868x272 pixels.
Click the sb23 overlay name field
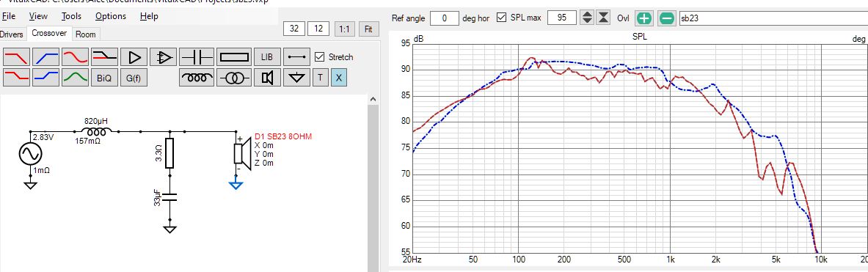coord(773,18)
